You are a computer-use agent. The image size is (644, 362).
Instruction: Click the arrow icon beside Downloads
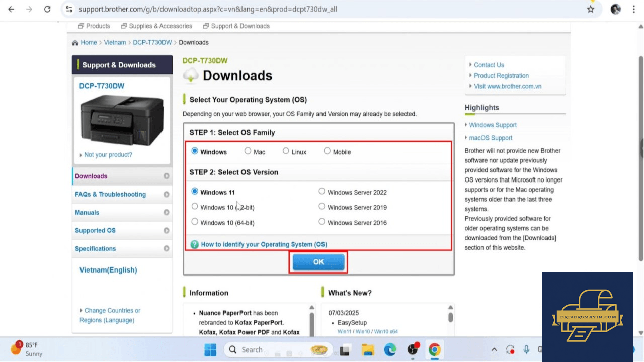coord(167,176)
